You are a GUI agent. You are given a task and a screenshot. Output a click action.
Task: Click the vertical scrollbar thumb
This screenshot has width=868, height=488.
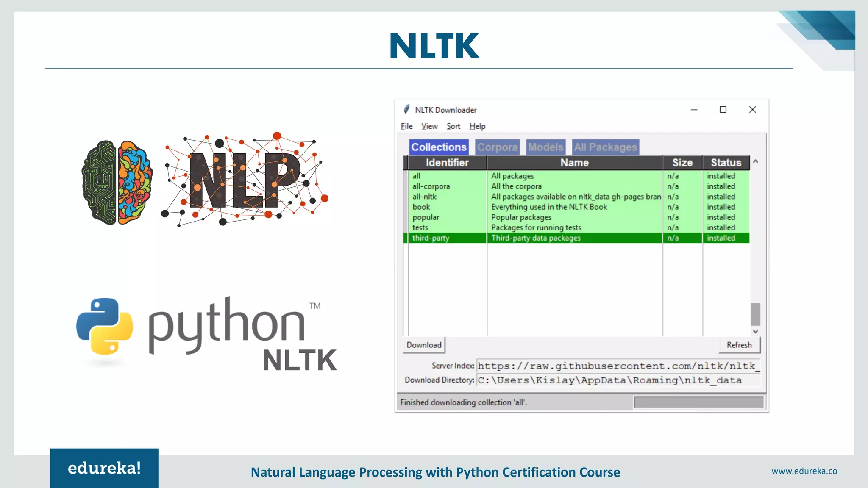coord(755,314)
